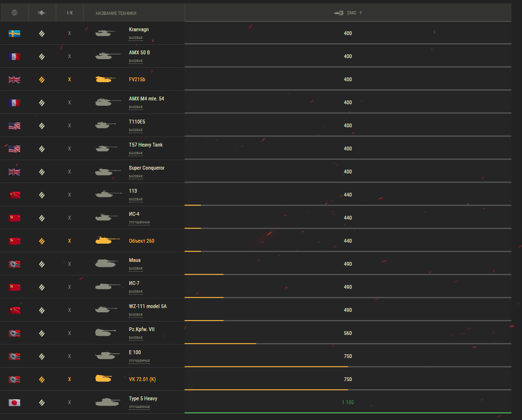
Task: Click the USSR flag in ИС-4 row
Action: pyautogui.click(x=14, y=218)
